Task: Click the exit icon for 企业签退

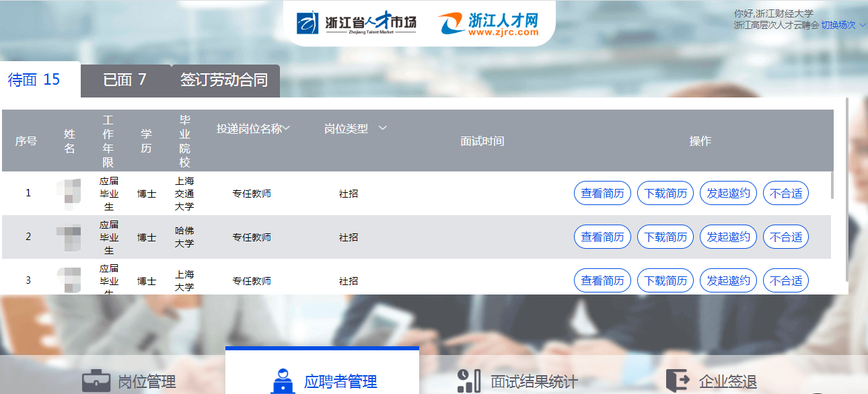Action: click(677, 381)
